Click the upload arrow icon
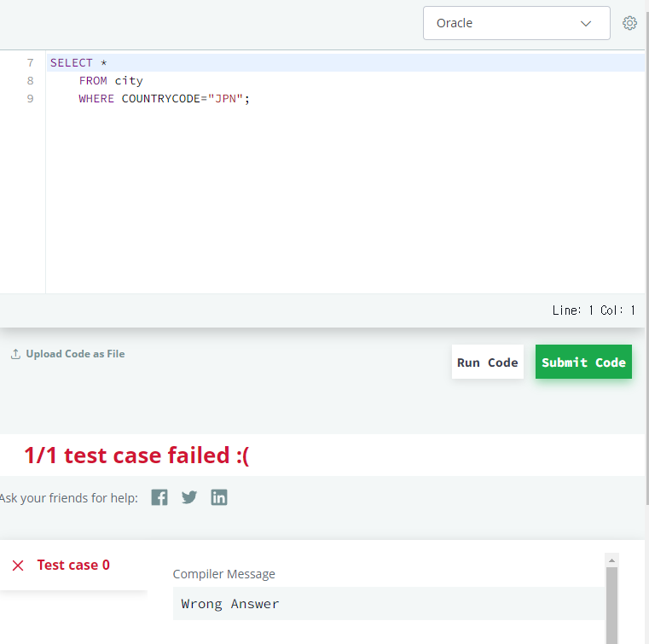The width and height of the screenshot is (649, 644). click(15, 354)
